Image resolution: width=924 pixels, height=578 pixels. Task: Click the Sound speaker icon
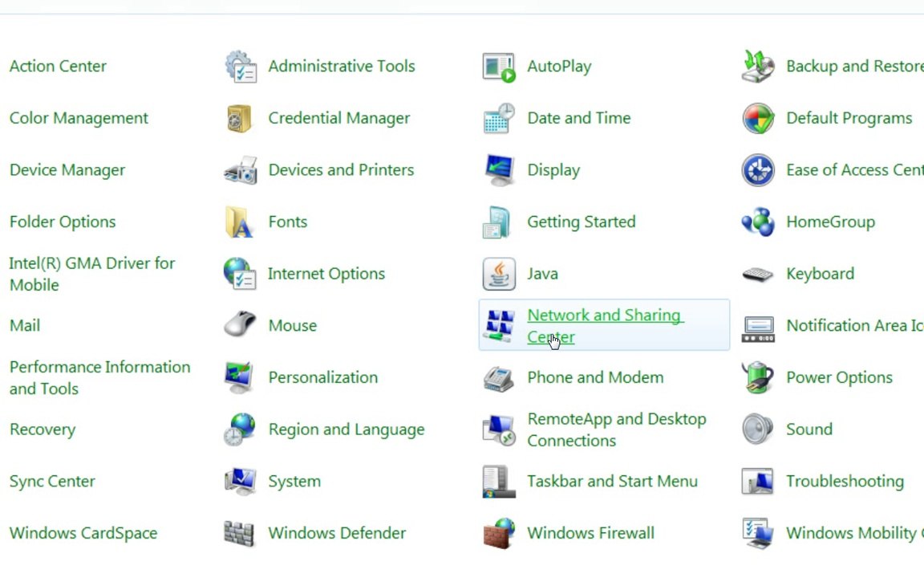coord(758,429)
